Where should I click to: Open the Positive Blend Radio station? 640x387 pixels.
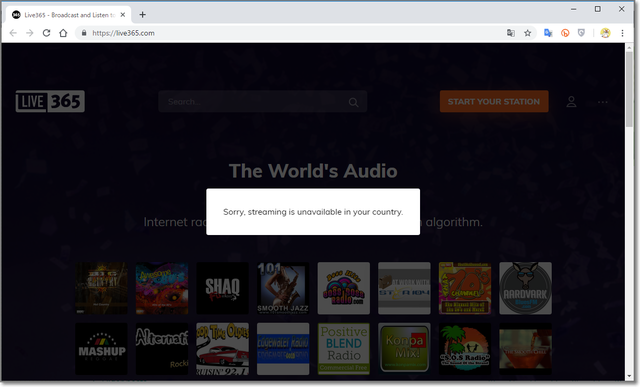pos(344,349)
